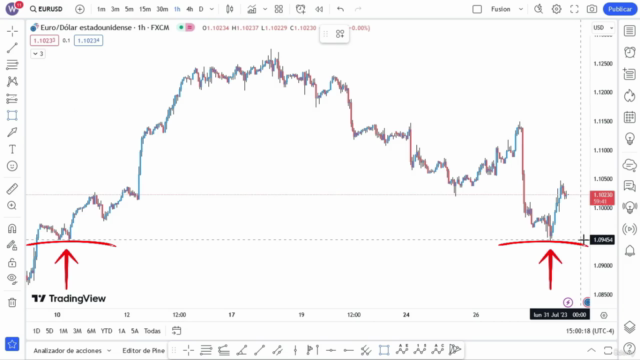Add symbol to compare with plus icon
The width and height of the screenshot is (640, 360).
80,9
